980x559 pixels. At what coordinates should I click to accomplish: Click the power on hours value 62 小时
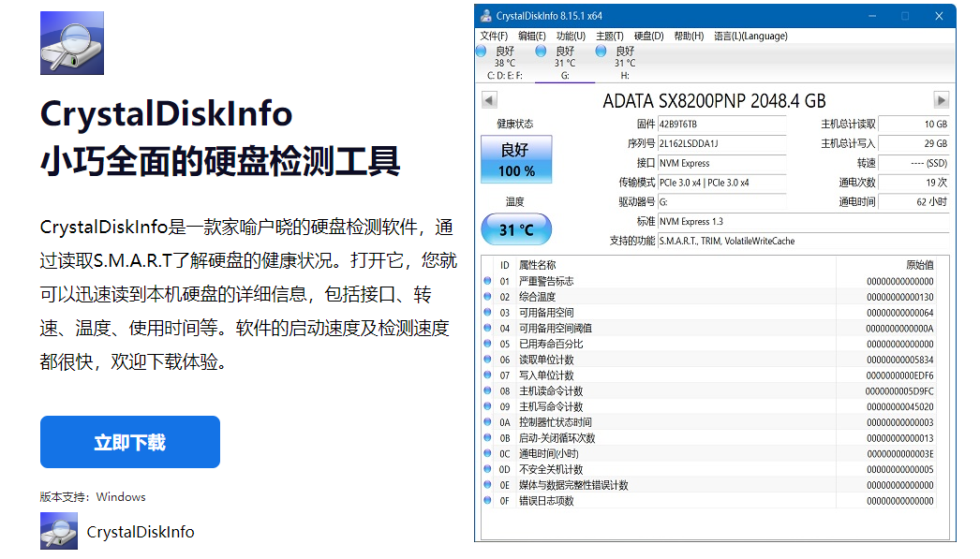pyautogui.click(x=913, y=201)
